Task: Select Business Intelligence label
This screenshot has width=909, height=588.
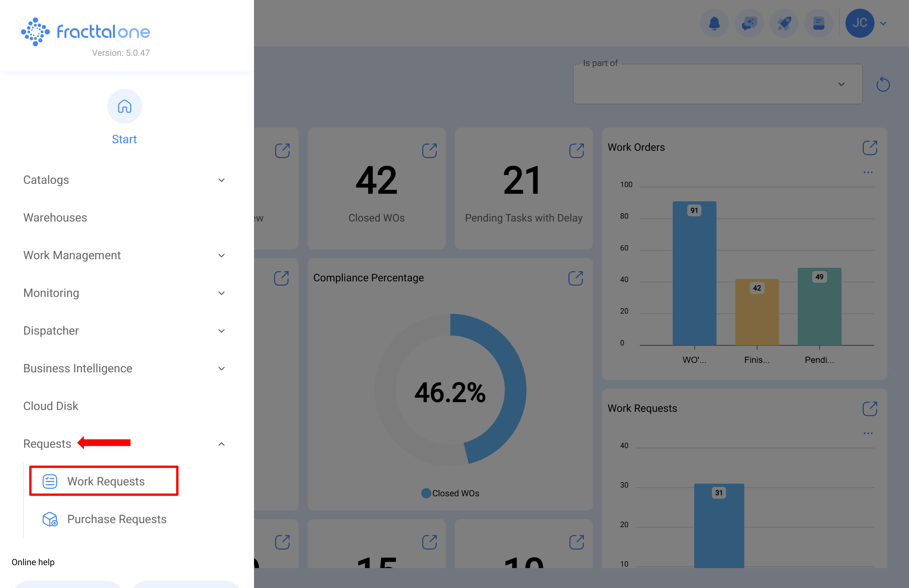Action: [78, 368]
